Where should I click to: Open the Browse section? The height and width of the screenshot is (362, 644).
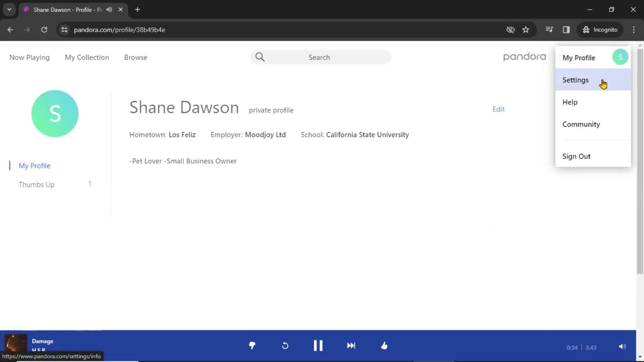136,57
